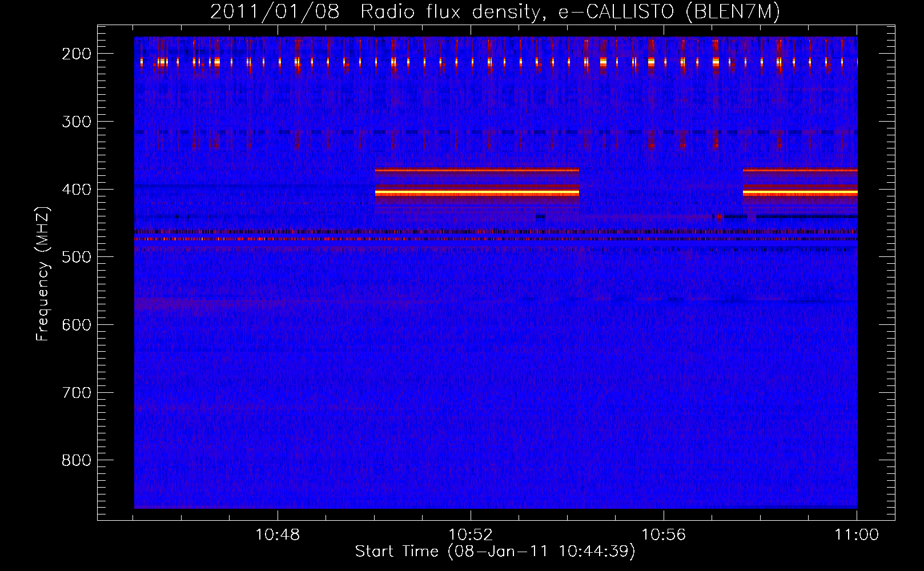
Task: Click the 10:52 time tick label
Action: (471, 535)
